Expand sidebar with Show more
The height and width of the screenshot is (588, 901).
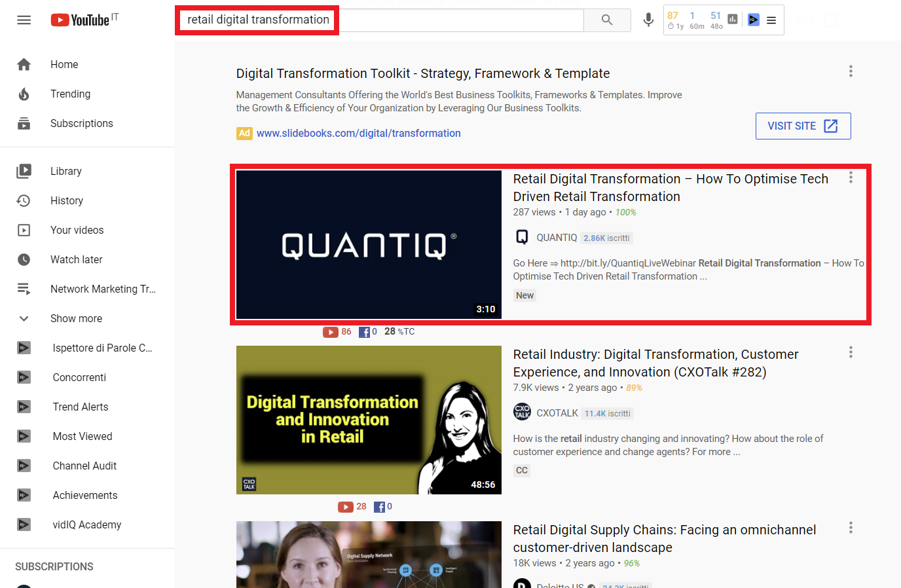(87, 318)
